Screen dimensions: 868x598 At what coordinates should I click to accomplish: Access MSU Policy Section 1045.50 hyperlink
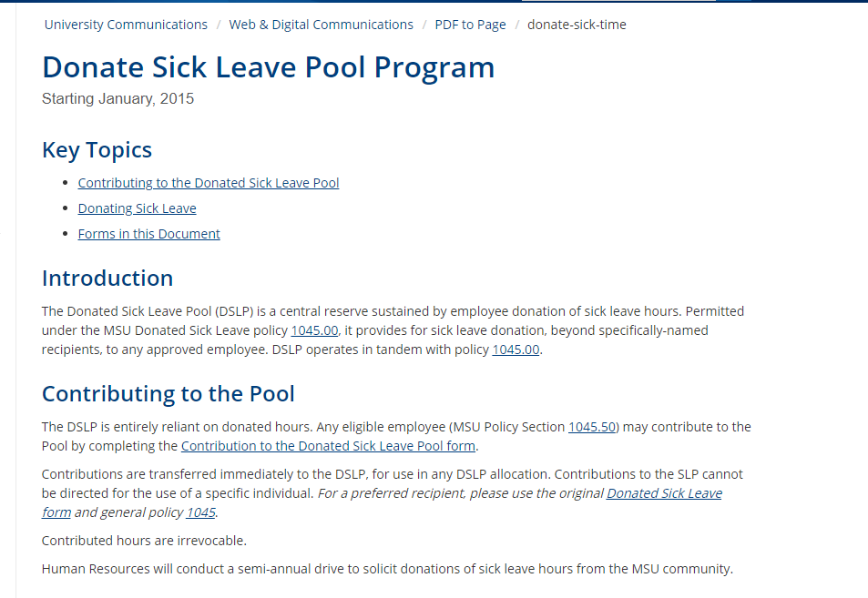pyautogui.click(x=592, y=426)
